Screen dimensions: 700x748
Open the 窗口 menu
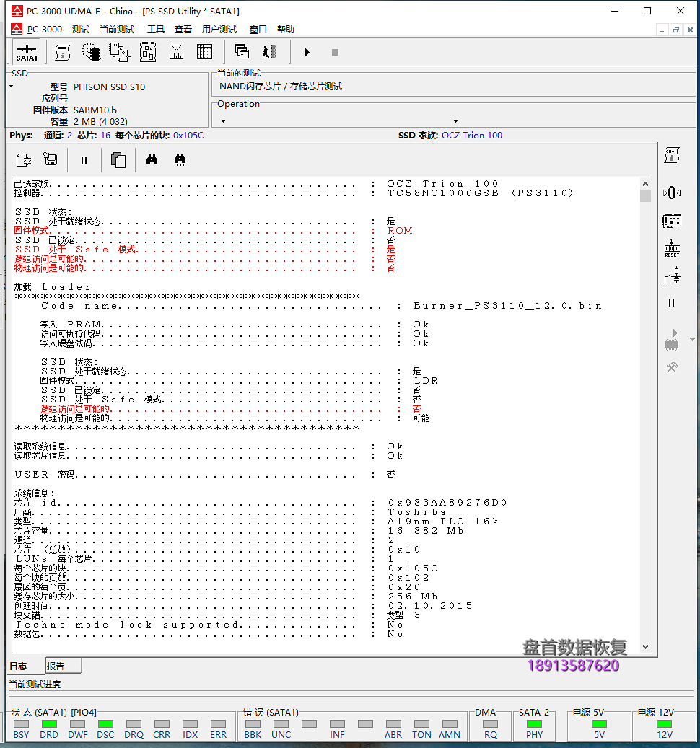(x=258, y=29)
